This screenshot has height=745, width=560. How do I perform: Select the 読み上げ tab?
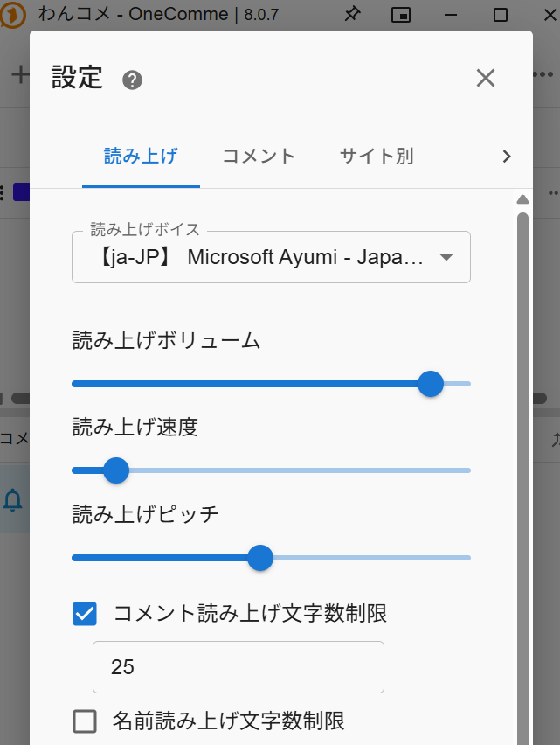coord(141,157)
